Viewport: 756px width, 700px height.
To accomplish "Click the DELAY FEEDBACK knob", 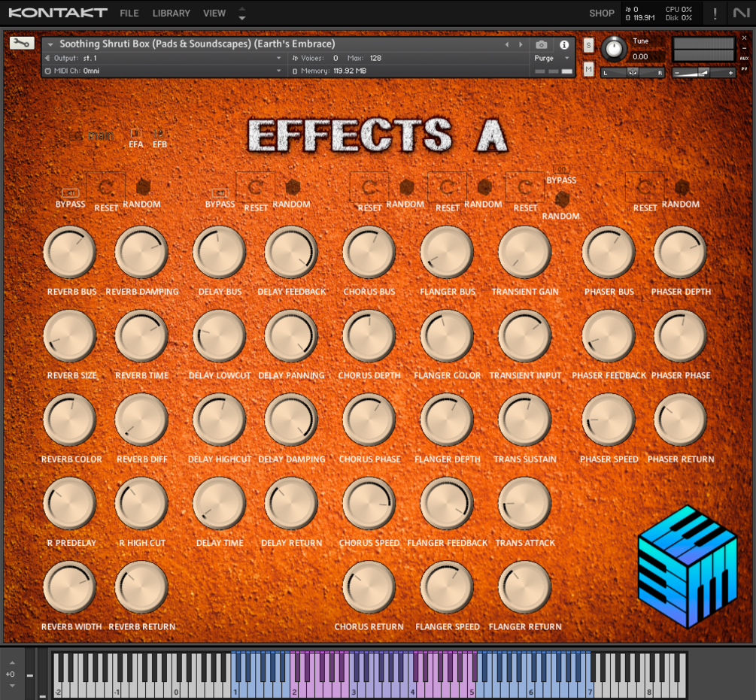I will point(290,253).
